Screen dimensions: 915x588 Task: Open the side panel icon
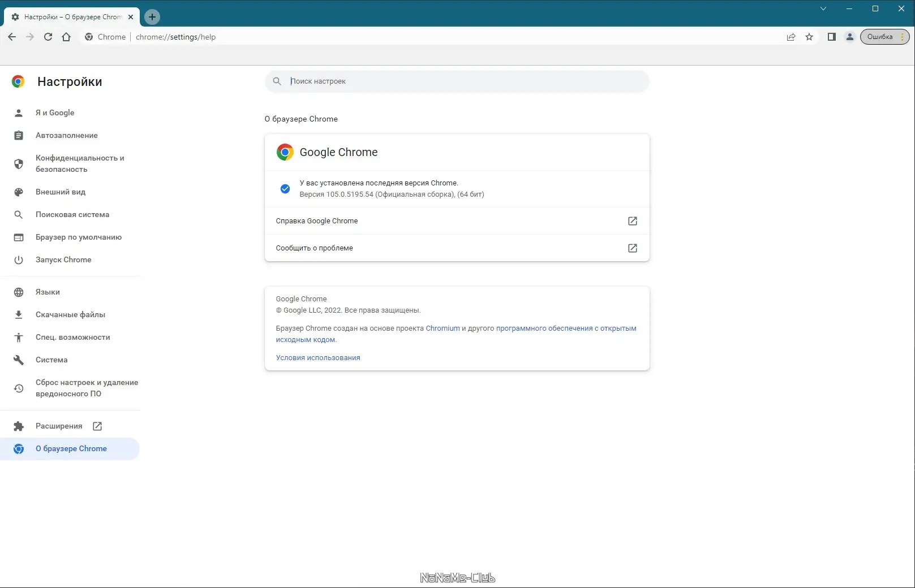(x=831, y=37)
